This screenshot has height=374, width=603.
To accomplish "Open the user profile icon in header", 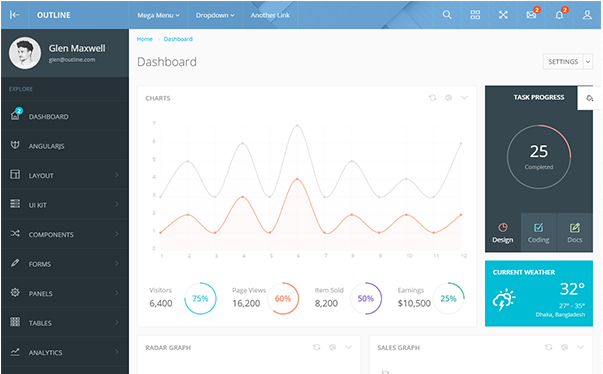I will point(587,15).
